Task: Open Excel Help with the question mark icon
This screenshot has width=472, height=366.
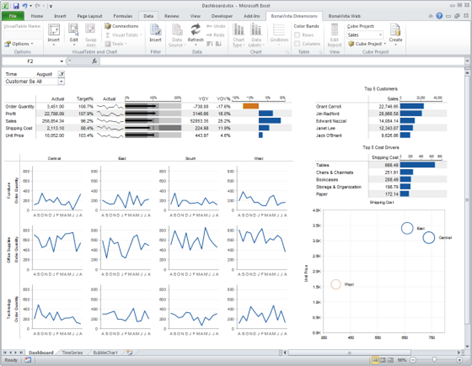Action: (x=439, y=16)
